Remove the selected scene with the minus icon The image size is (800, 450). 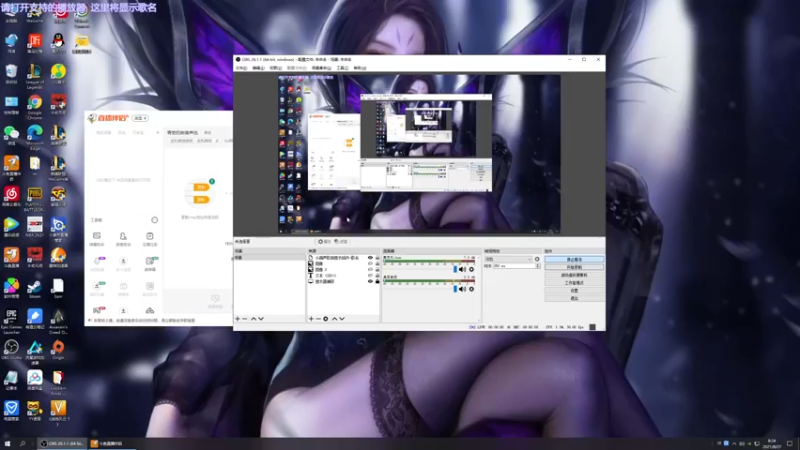coord(245,319)
